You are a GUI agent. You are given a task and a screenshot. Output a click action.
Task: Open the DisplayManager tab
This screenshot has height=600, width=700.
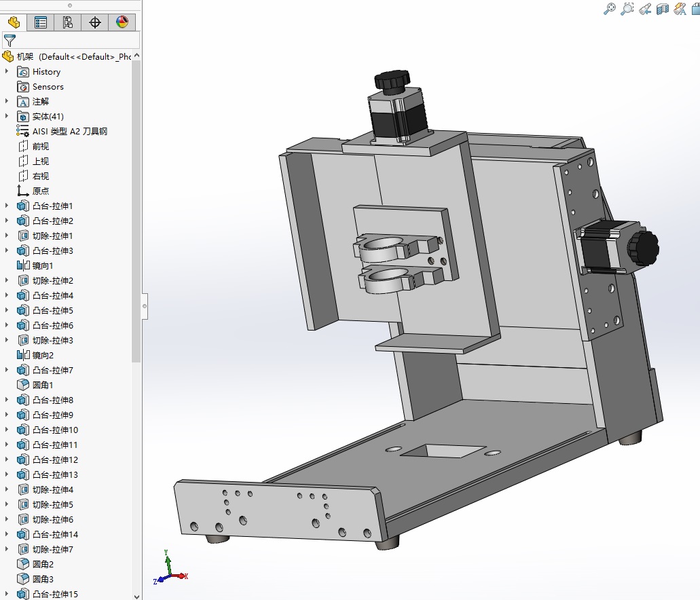(x=122, y=22)
